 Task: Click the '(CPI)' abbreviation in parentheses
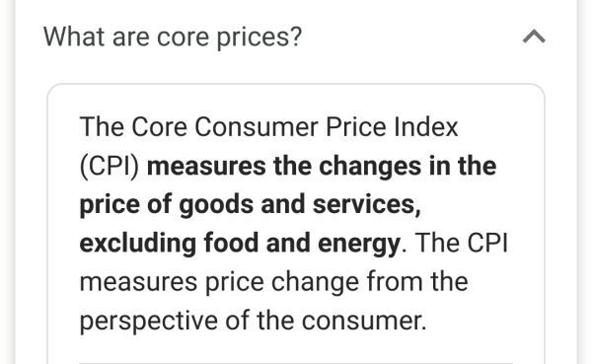(110, 166)
